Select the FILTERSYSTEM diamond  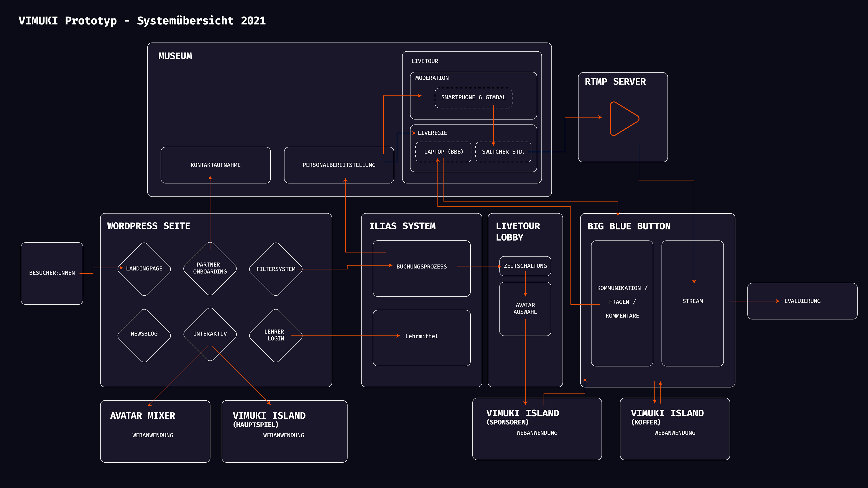coord(276,269)
